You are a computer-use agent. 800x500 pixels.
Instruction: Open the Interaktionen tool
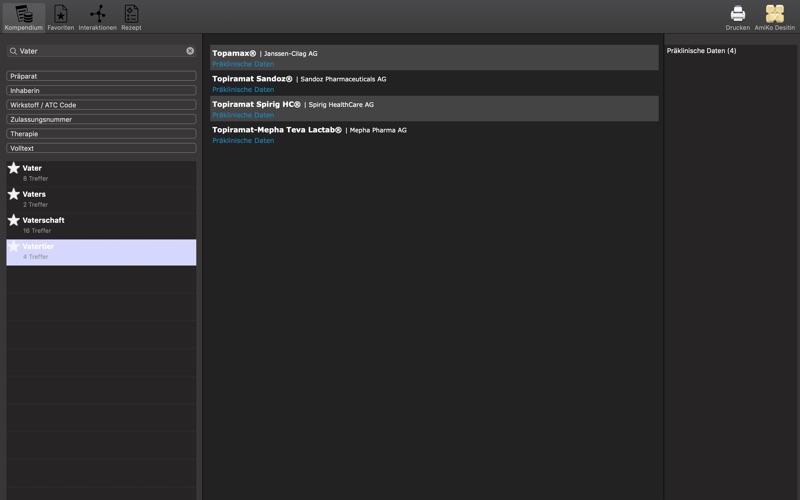click(x=97, y=18)
